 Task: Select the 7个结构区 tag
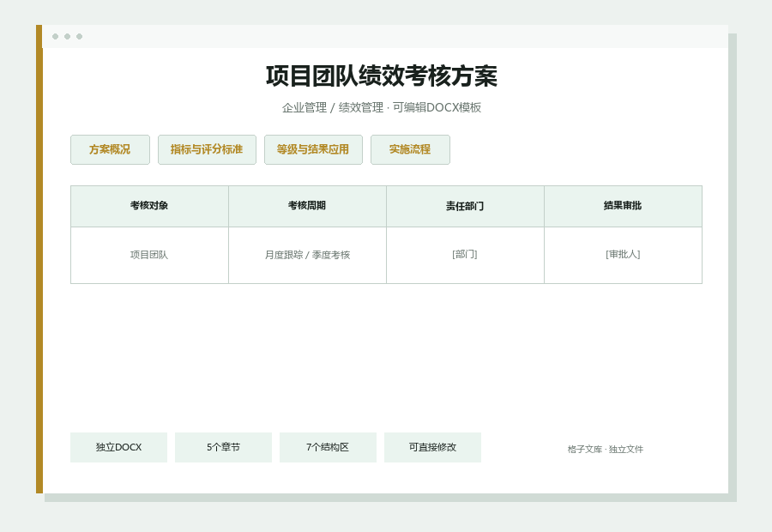pos(328,447)
